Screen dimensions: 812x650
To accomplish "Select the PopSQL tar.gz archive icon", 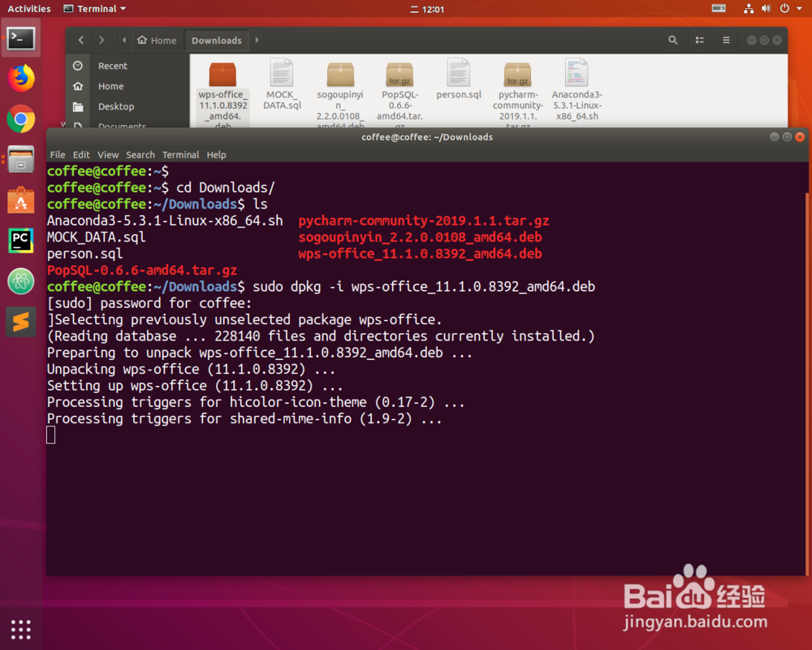I will pyautogui.click(x=400, y=74).
